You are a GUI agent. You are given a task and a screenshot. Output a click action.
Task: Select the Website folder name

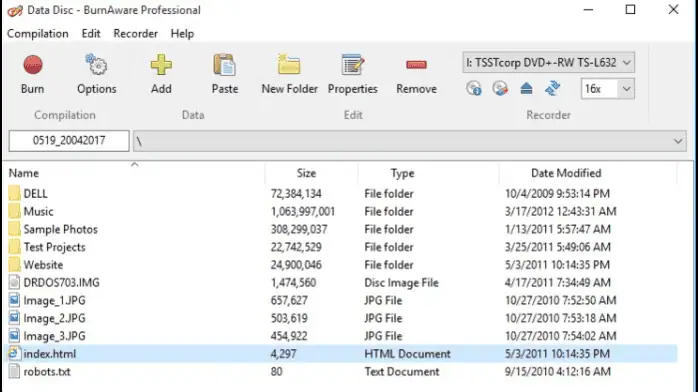(43, 265)
